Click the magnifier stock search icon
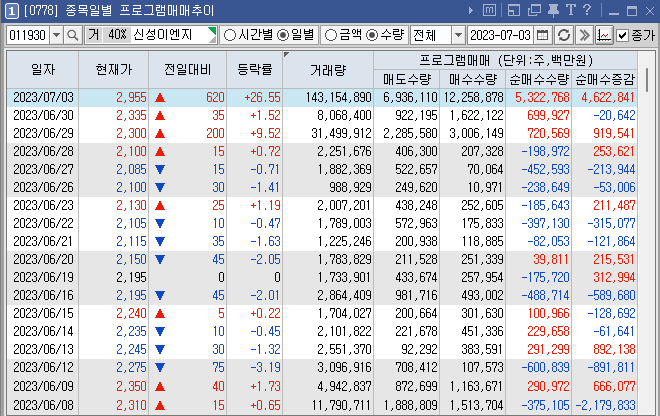The width and height of the screenshot is (660, 416). 72,35
